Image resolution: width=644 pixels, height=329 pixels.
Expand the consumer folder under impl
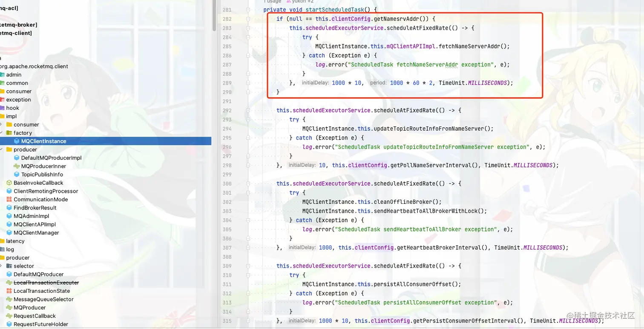pos(1,125)
